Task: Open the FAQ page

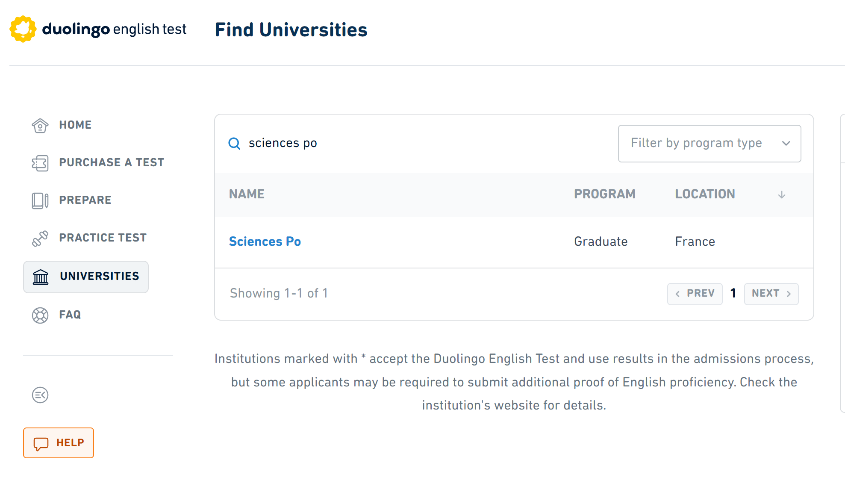Action: pos(56,315)
